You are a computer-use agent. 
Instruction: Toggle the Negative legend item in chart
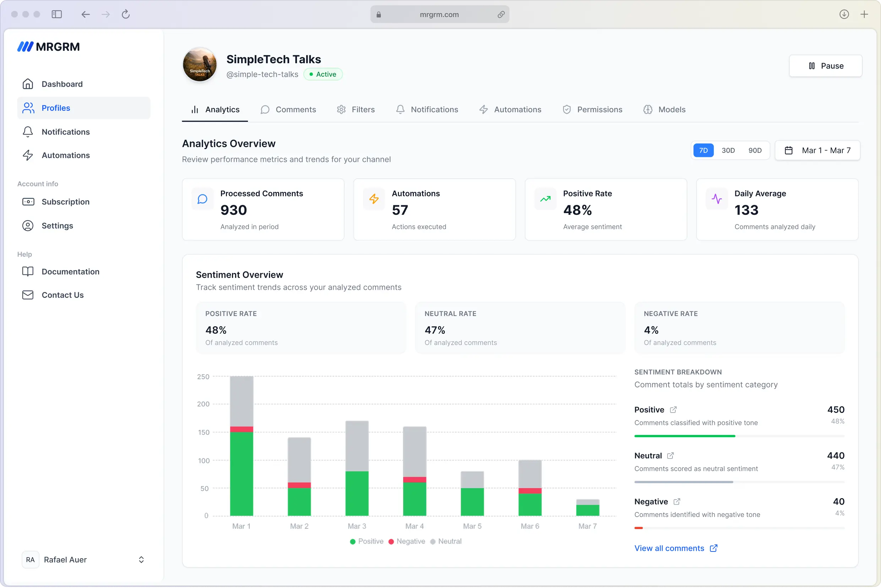click(x=407, y=541)
